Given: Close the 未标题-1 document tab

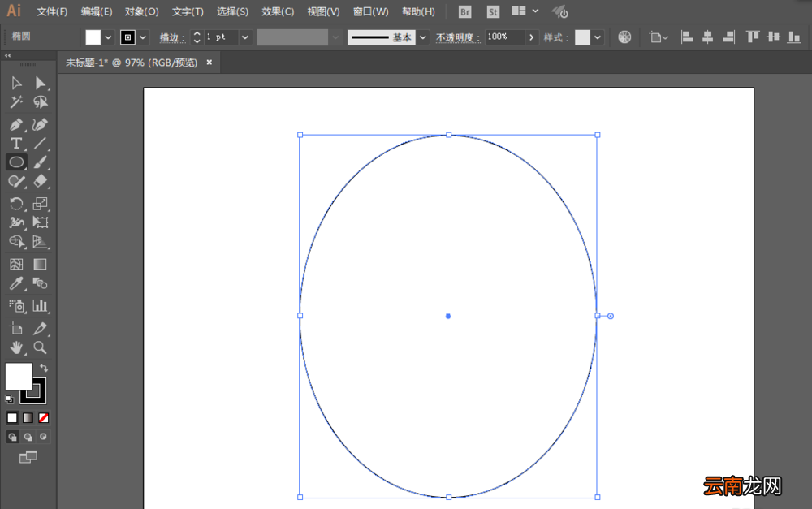Looking at the screenshot, I should pyautogui.click(x=209, y=63).
